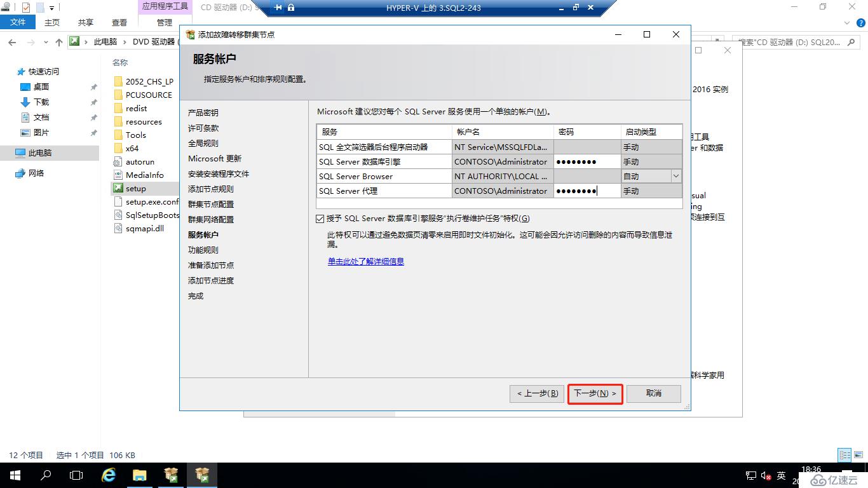Image resolution: width=868 pixels, height=488 pixels.
Task: Click 取消 button
Action: (654, 393)
